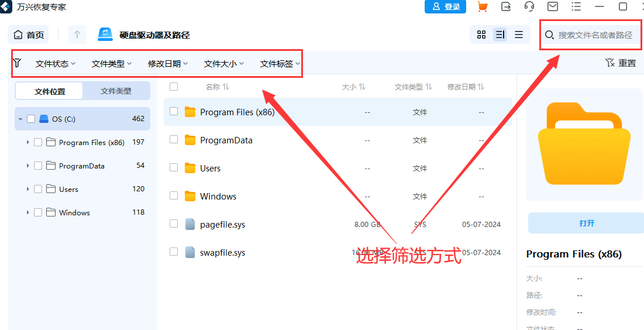Click Users folder icon in file list
Screen dimensions: 644x330
tap(190, 168)
